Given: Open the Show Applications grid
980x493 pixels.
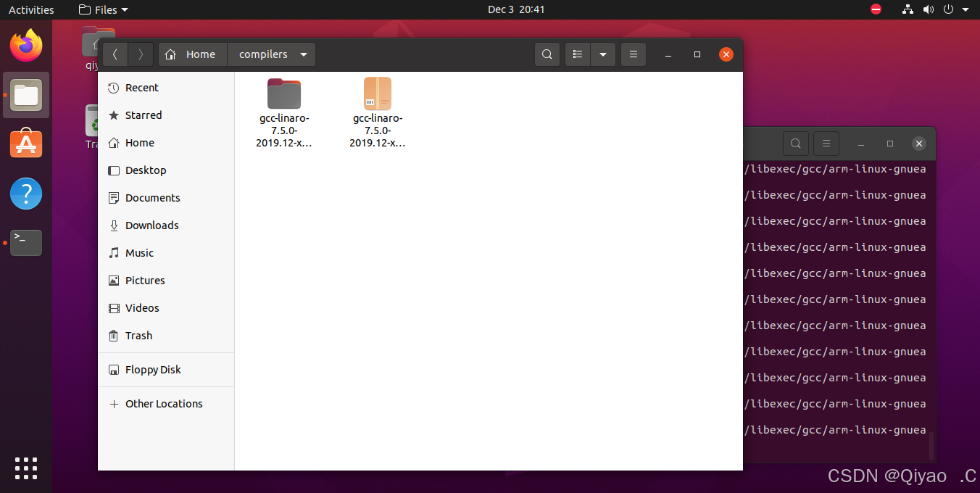Looking at the screenshot, I should pos(26,468).
